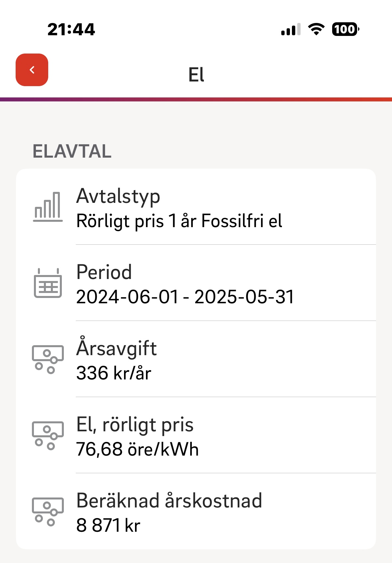Select the Beräknad årskostnad label

[x=169, y=500]
